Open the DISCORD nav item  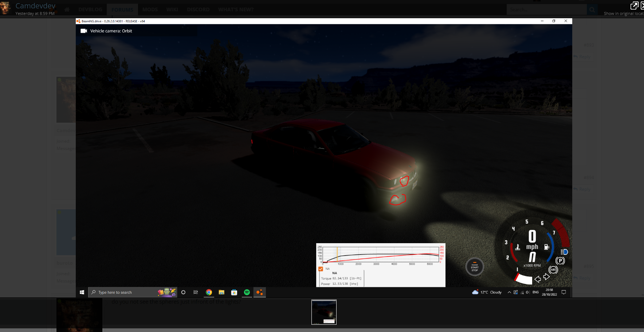coord(198,9)
